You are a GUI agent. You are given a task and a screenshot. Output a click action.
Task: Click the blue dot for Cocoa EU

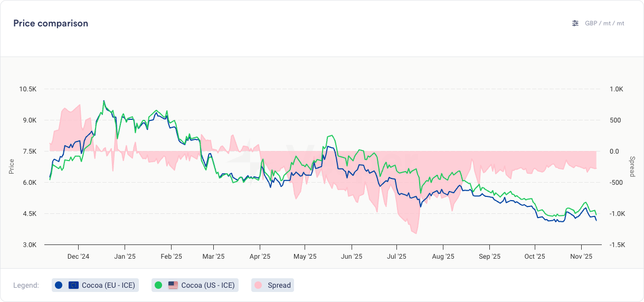(59, 285)
